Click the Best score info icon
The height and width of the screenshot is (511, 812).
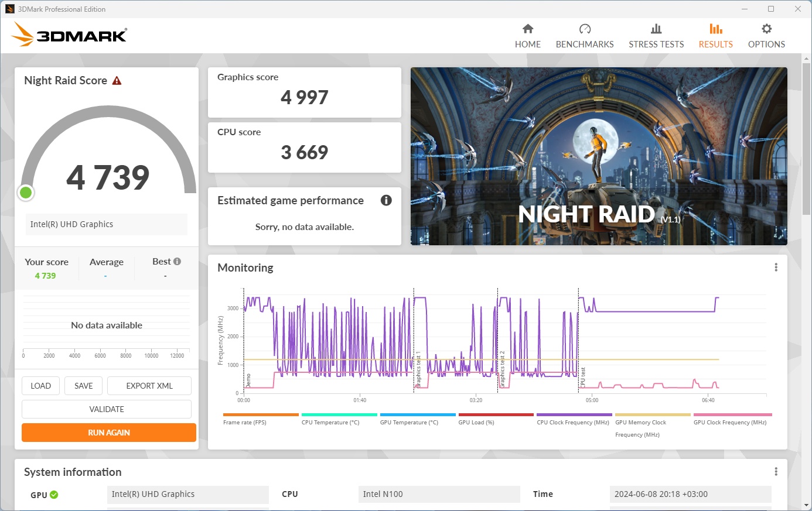pos(178,262)
